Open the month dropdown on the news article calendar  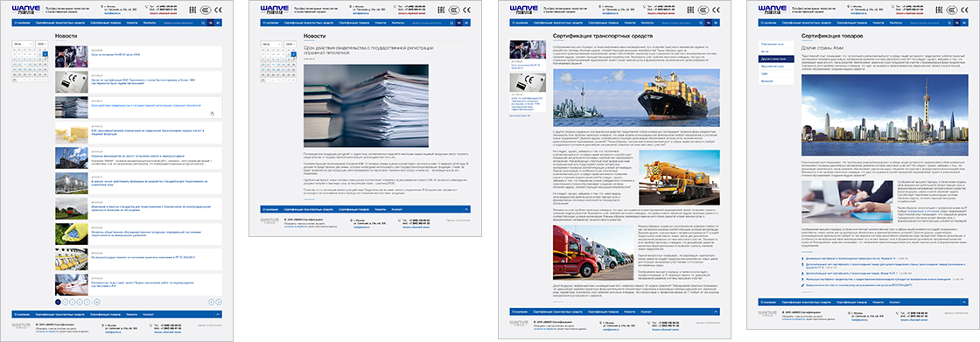tap(270, 45)
